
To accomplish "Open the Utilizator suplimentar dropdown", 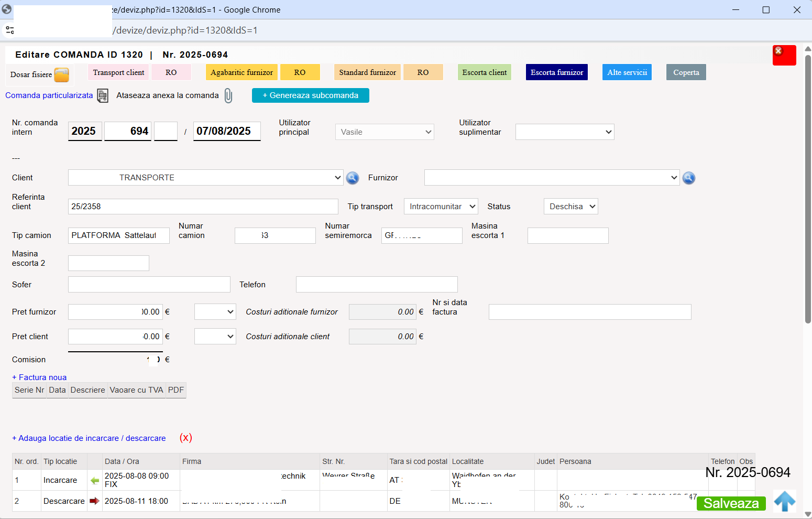I will click(x=565, y=132).
